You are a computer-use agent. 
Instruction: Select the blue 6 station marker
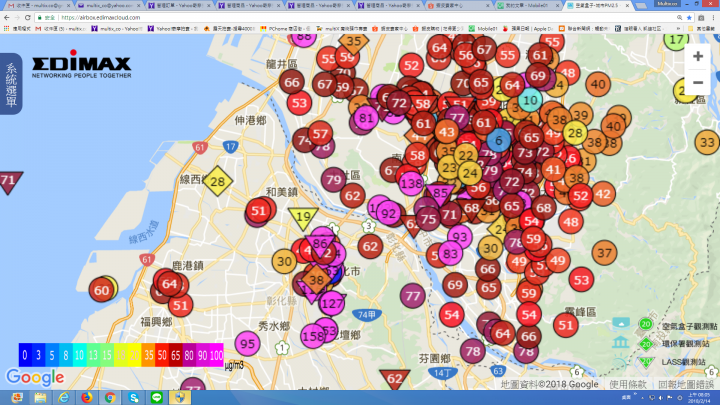pyautogui.click(x=499, y=140)
